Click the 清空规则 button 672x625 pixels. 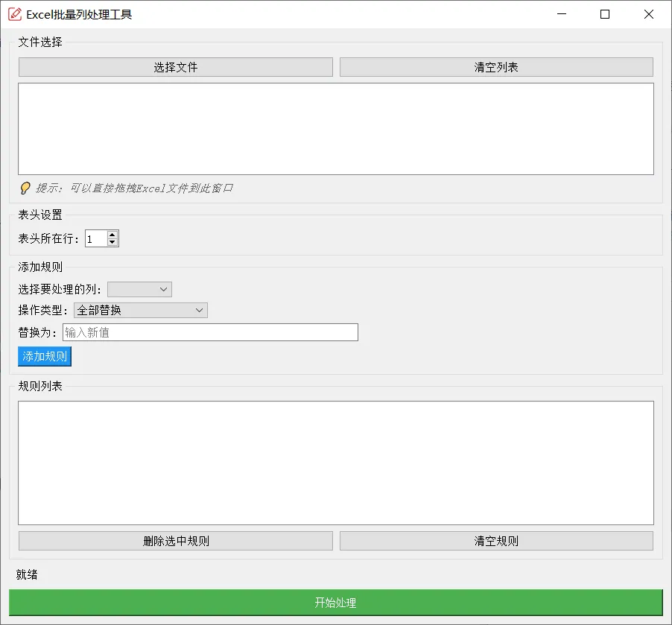point(496,541)
